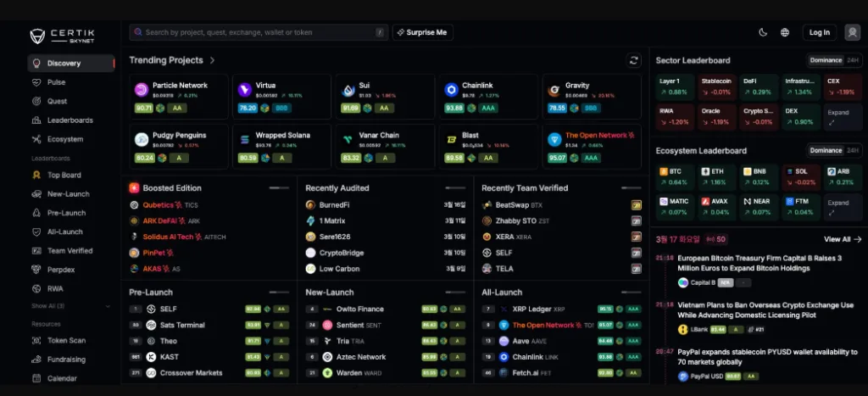The width and height of the screenshot is (868, 396).
Task: Click the Pre-Launch sidebar icon
Action: 36,213
